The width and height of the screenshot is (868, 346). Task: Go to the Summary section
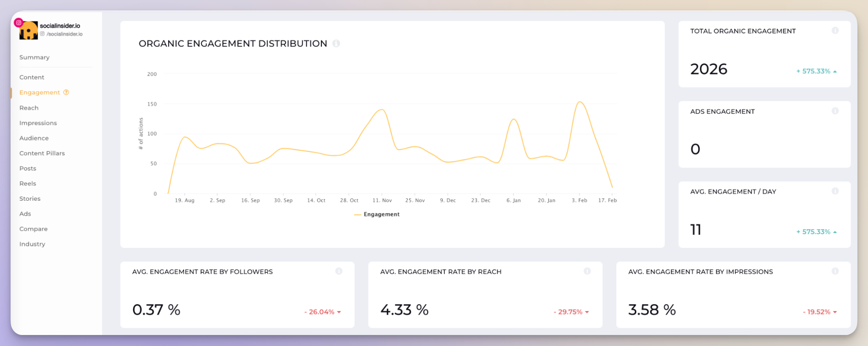click(34, 57)
